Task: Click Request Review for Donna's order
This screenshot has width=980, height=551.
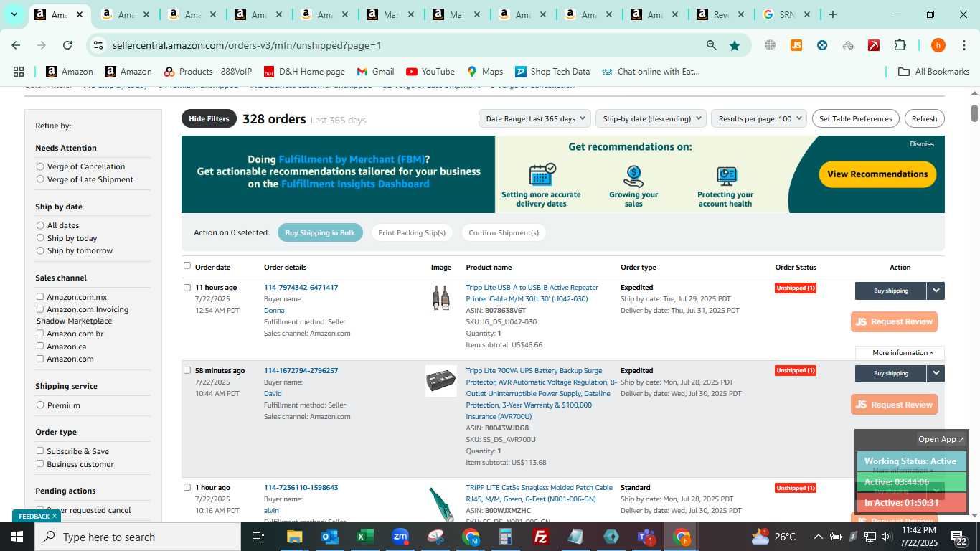Action: tap(894, 321)
